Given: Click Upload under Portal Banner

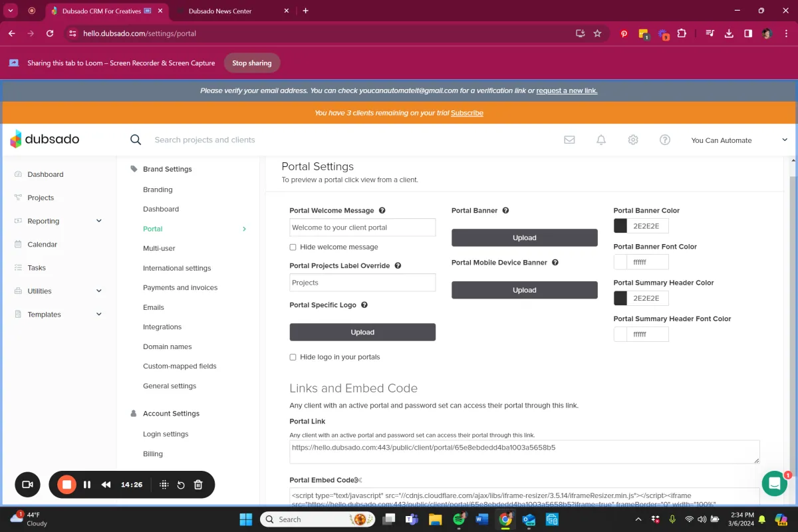Looking at the screenshot, I should click(x=525, y=237).
